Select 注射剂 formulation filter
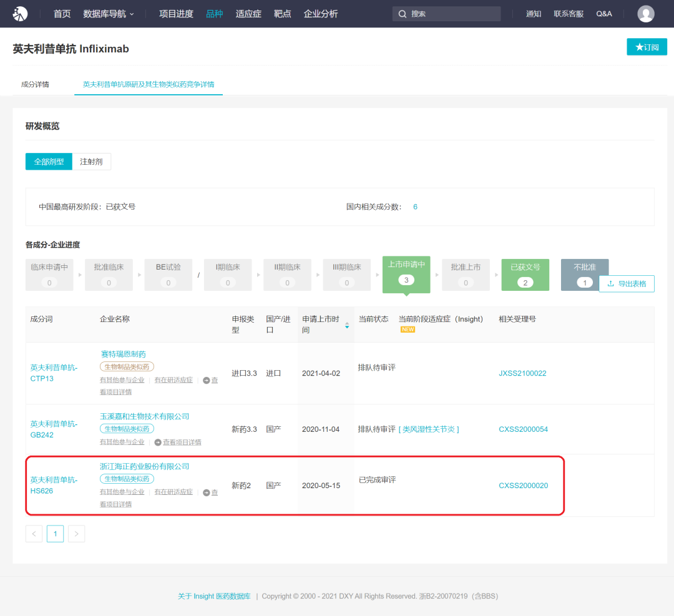This screenshot has height=616, width=674. tap(92, 162)
